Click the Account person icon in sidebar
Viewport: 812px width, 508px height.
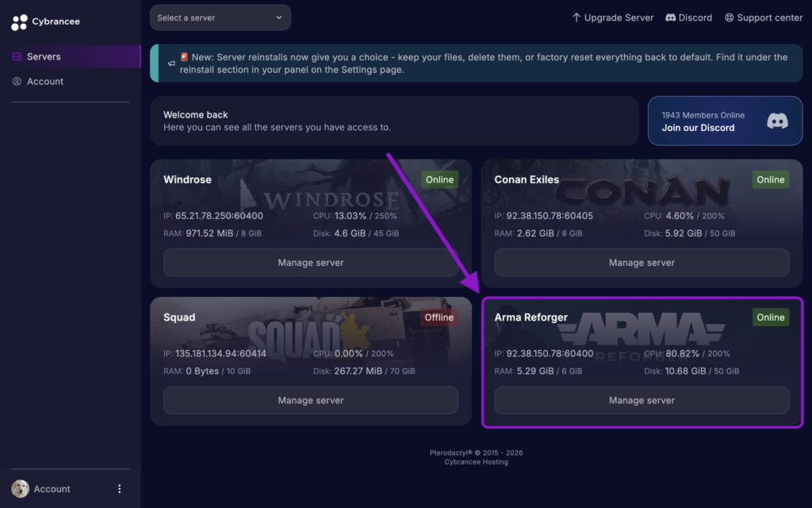click(17, 82)
